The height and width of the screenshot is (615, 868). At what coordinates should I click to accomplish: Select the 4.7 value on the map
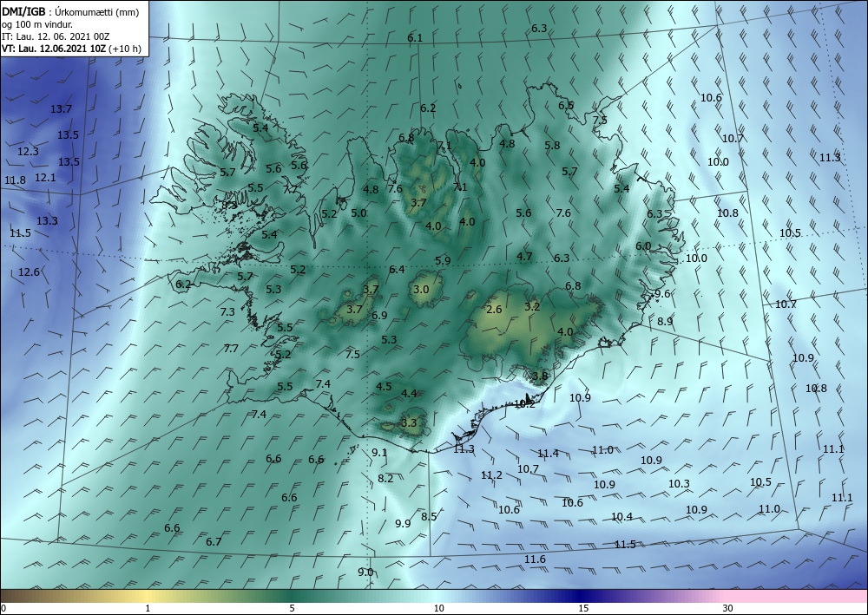[x=524, y=256]
